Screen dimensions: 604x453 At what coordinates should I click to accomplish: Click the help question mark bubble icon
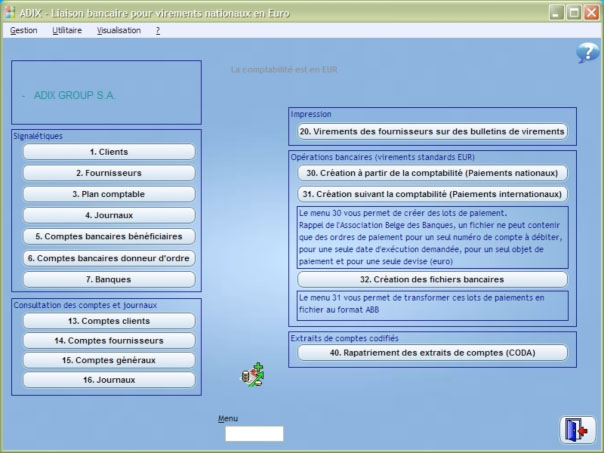click(x=588, y=53)
